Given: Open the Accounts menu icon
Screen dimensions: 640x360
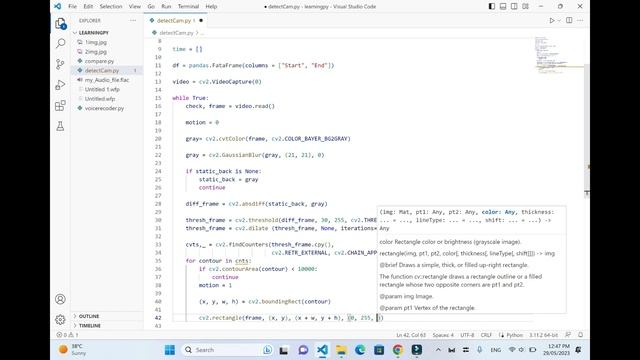Looking at the screenshot, I should [x=60, y=299].
